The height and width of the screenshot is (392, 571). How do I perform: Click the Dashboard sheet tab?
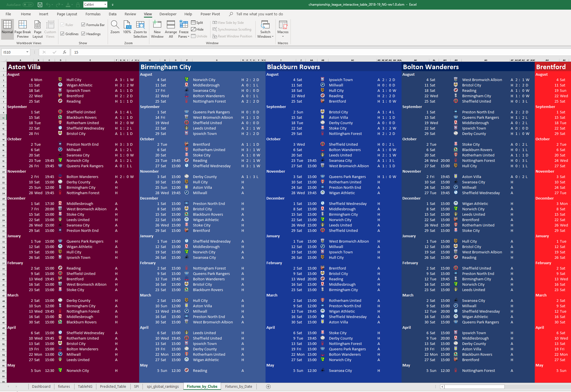click(41, 384)
